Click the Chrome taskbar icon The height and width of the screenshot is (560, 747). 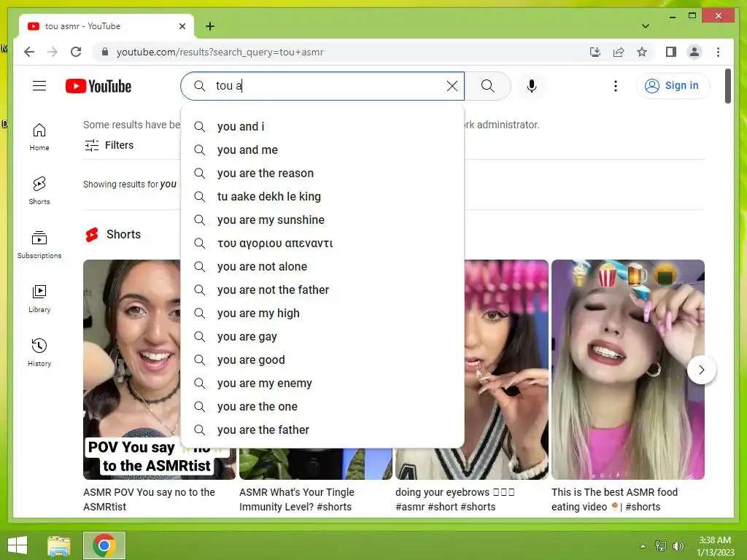coord(104,545)
